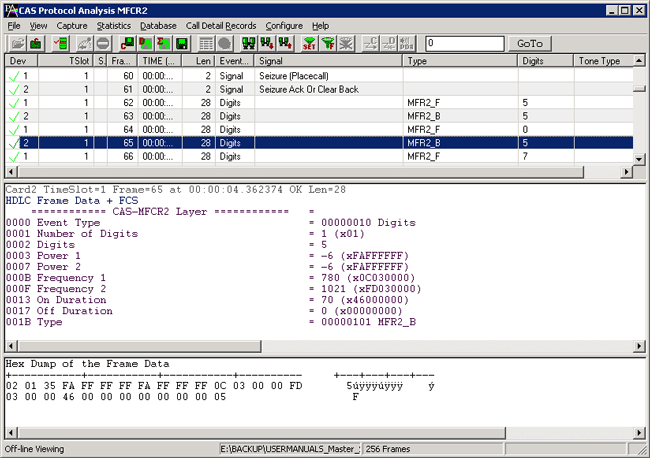
Task: Click the Digits column header
Action: 546,61
